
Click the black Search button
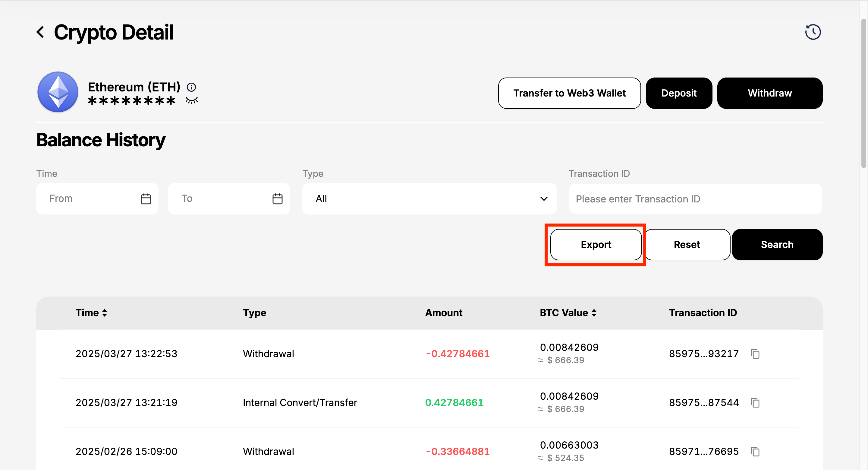point(777,245)
